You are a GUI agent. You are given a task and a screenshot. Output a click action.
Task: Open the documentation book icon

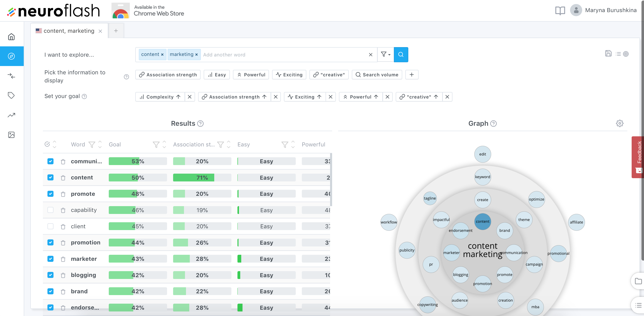560,11
